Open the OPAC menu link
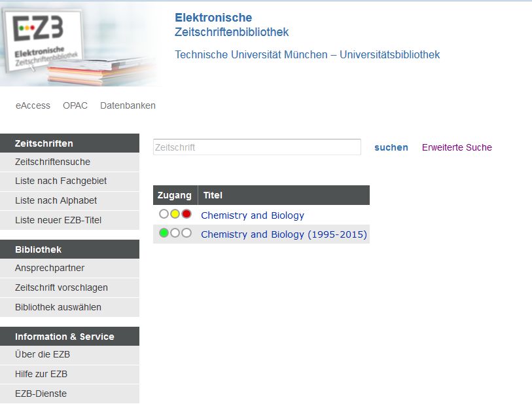The image size is (532, 404). [x=75, y=105]
